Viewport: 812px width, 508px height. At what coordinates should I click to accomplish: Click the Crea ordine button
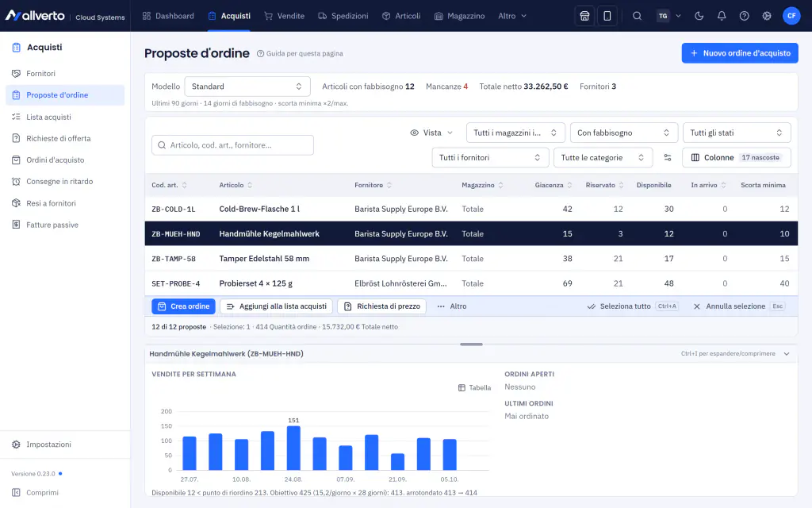183,306
